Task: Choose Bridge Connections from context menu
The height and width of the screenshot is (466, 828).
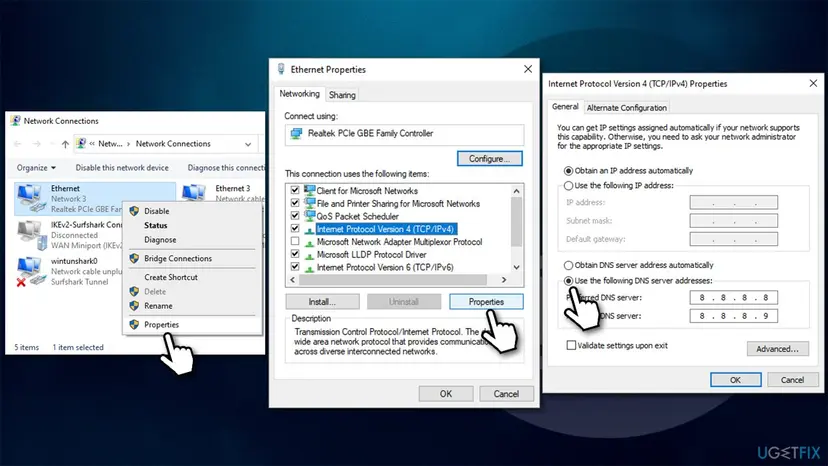Action: pyautogui.click(x=178, y=258)
